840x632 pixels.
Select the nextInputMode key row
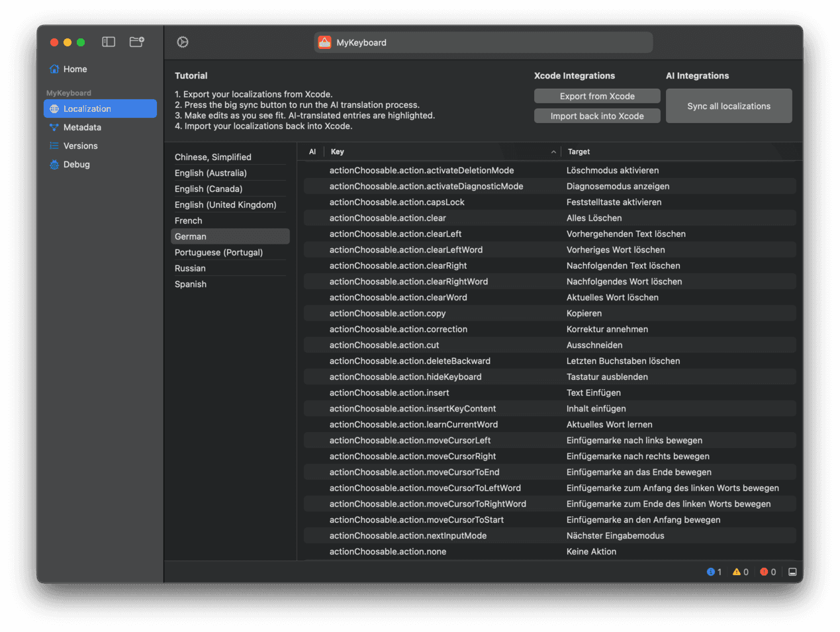click(x=550, y=535)
